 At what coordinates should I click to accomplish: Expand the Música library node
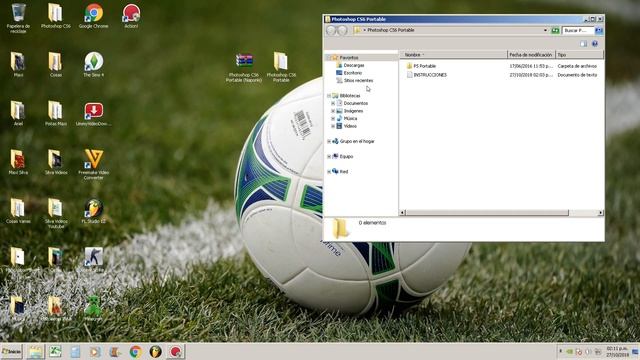333,119
